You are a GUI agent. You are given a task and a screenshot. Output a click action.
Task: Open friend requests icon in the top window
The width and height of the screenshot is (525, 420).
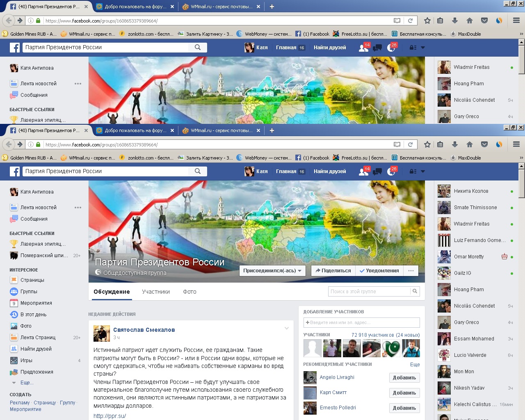coord(364,48)
